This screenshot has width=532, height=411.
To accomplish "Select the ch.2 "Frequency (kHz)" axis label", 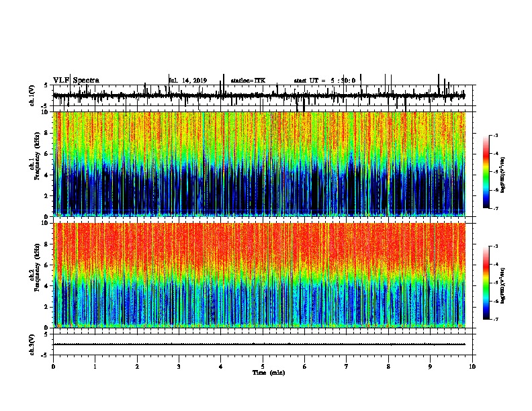I will pos(37,267).
